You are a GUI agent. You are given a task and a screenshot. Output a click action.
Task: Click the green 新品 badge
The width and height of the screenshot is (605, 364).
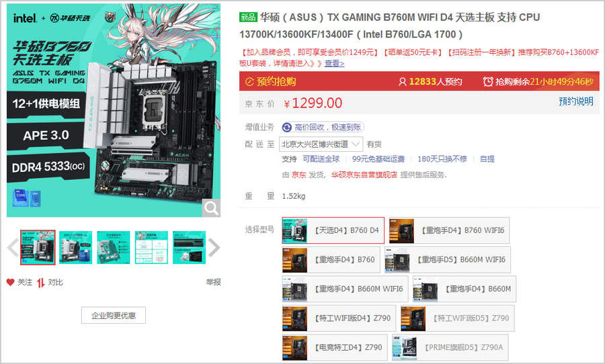tap(248, 17)
